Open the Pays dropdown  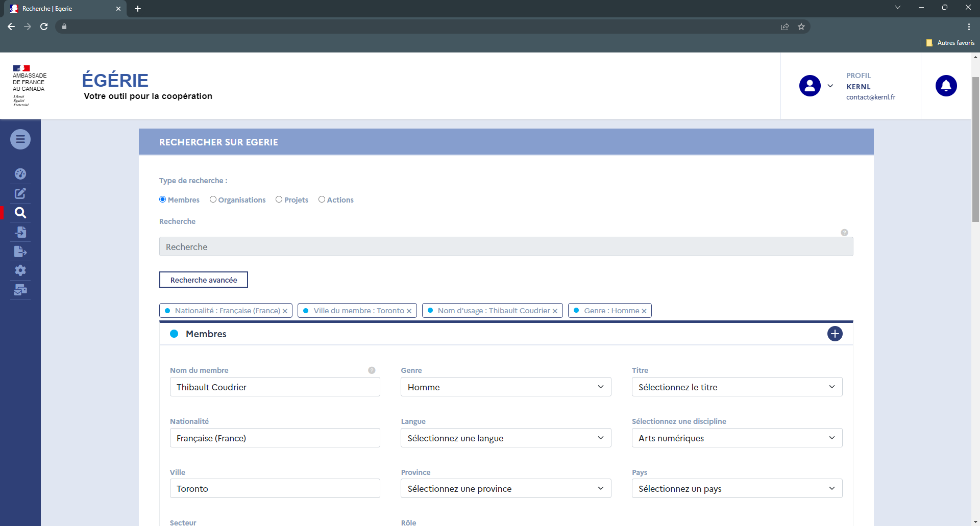click(x=737, y=488)
